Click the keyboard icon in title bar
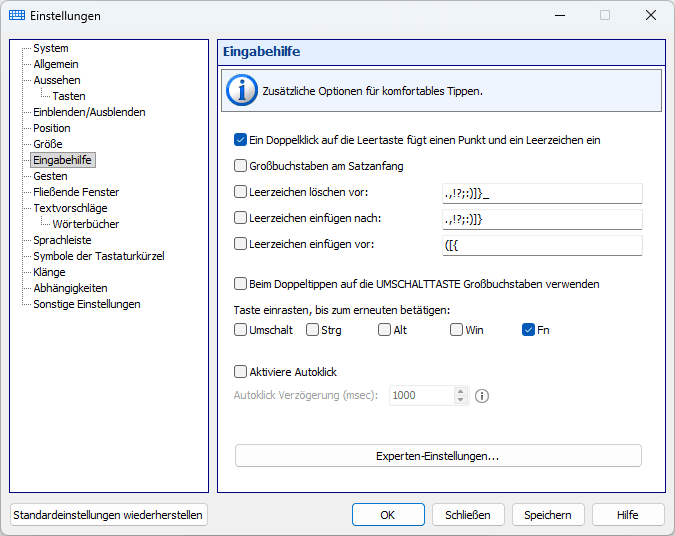Screen dimensions: 675x536 pos(17,15)
